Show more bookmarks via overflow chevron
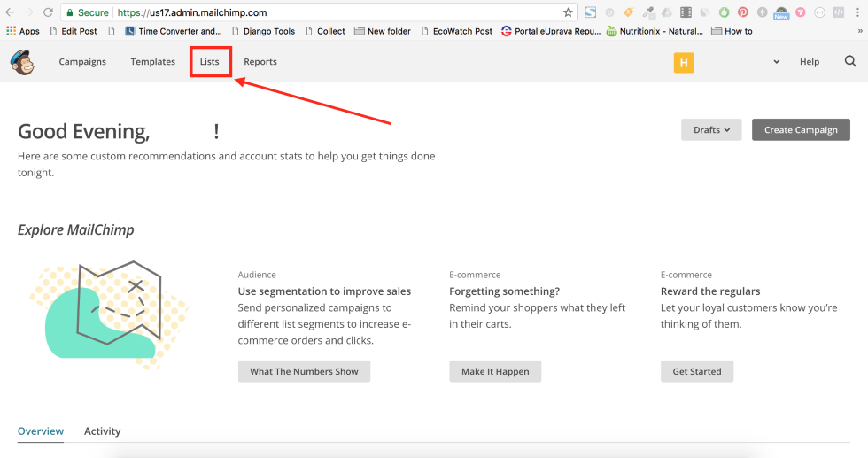This screenshot has height=458, width=868. (x=860, y=31)
